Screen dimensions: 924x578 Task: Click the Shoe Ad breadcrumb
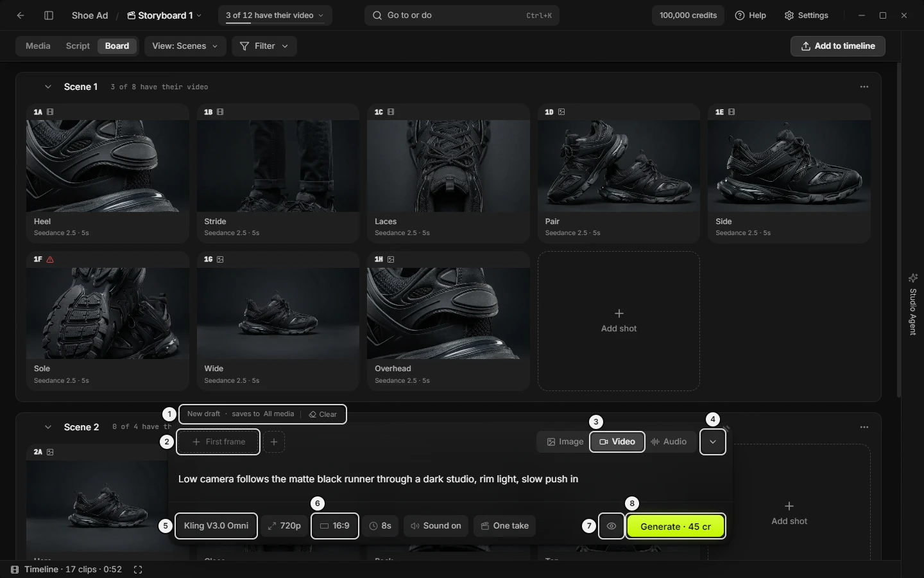[90, 15]
